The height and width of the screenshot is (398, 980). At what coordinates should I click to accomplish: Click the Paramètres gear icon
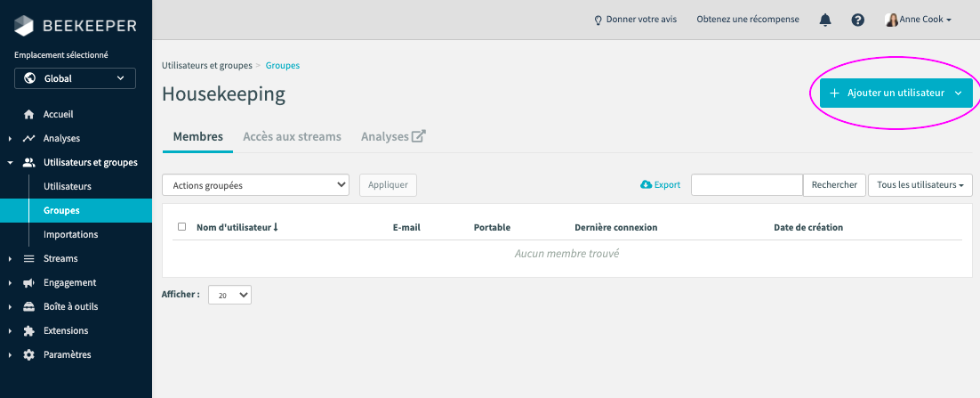pos(28,355)
